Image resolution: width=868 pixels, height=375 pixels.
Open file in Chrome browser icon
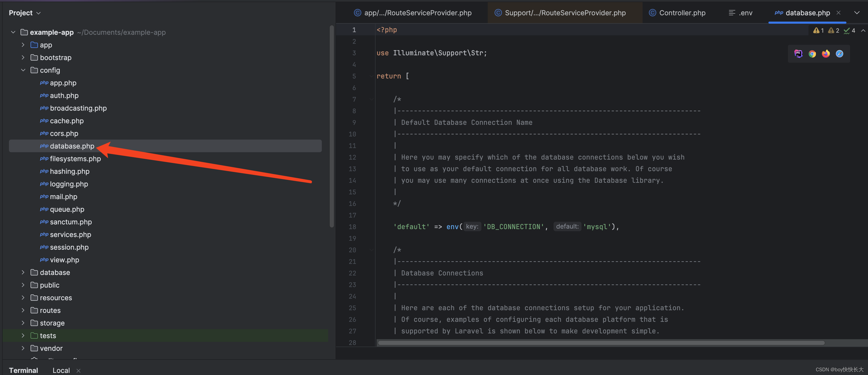812,54
